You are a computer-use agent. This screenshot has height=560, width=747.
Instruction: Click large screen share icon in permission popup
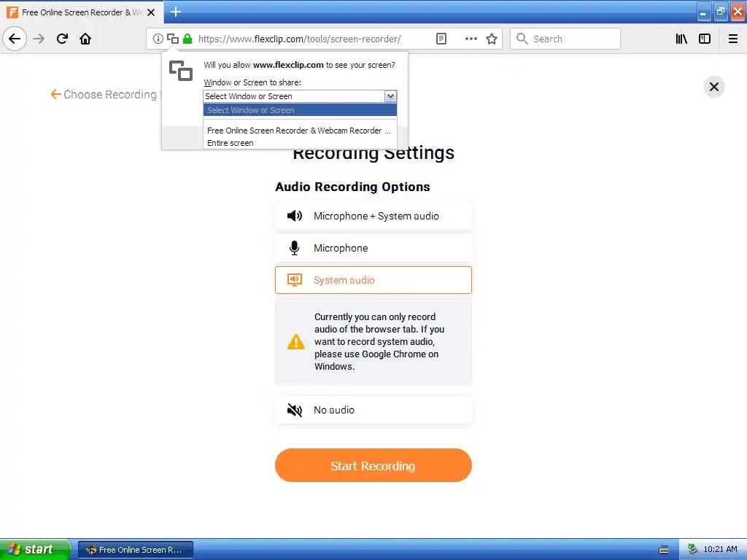[x=181, y=71]
